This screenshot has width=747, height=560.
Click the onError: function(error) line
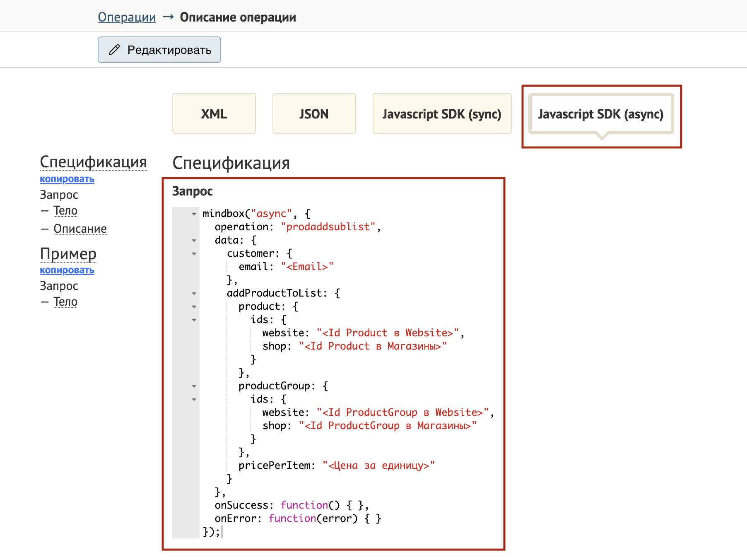pos(298,519)
